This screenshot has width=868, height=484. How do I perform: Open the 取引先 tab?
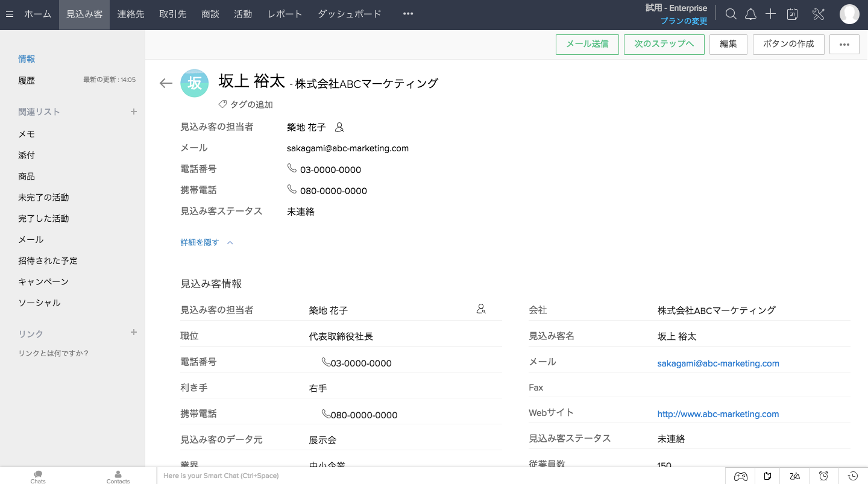point(173,14)
